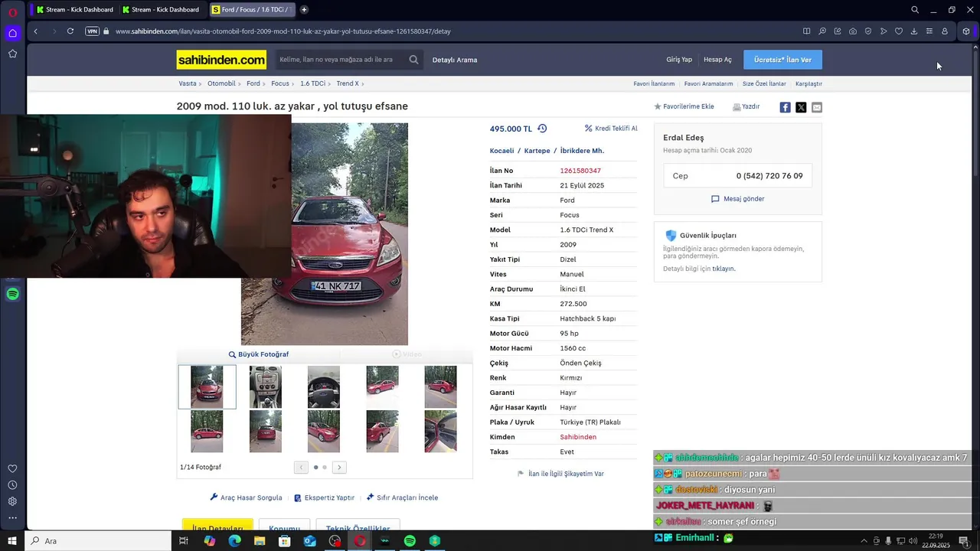Open Detaylı Arama advanced search
Viewport: 980px width, 551px height.
point(455,60)
